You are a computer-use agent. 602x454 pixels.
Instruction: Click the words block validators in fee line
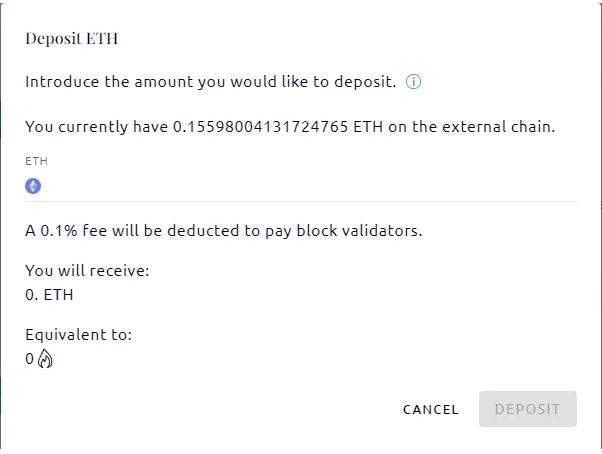tap(359, 231)
